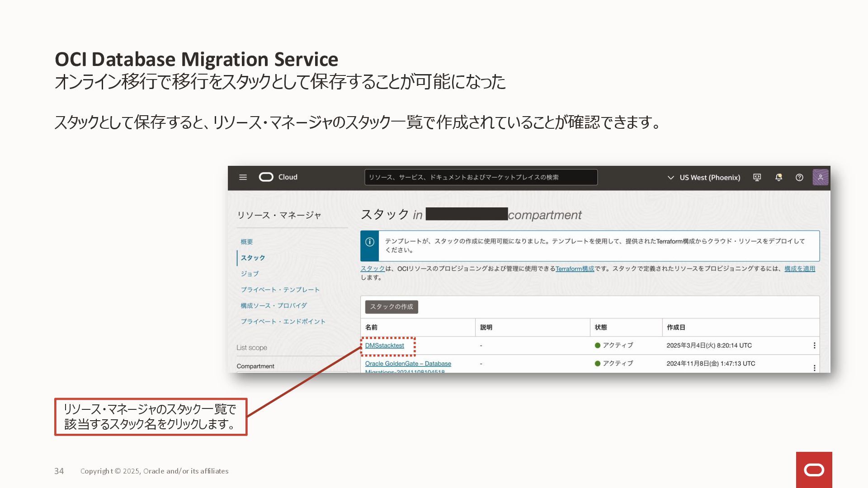Click the リソース・マネージャ sidebar title
The height and width of the screenshot is (488, 868).
tap(279, 215)
